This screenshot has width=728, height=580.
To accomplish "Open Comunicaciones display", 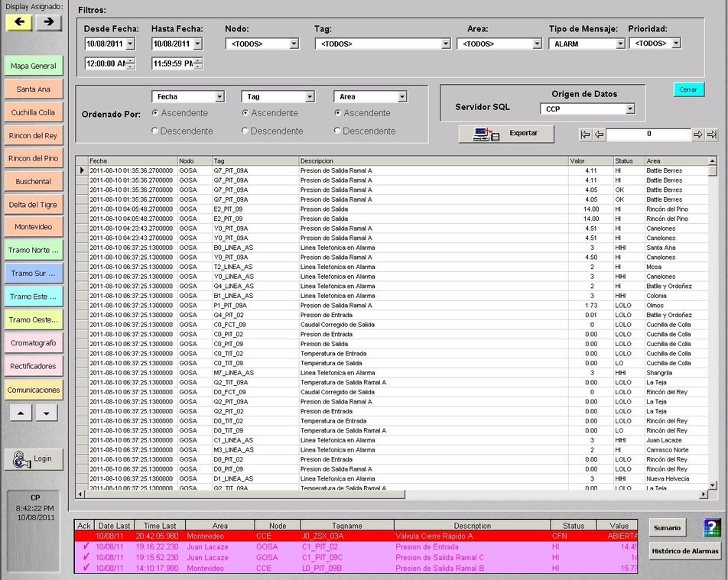I will coord(34,390).
